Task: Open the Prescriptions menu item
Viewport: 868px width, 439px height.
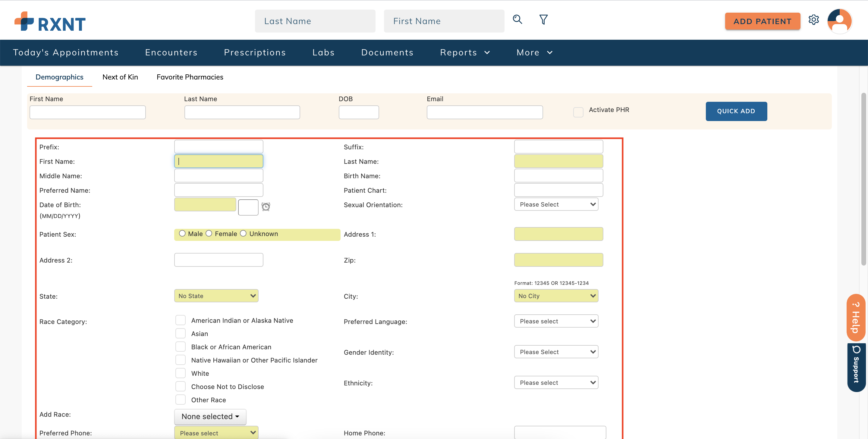Action: 255,52
